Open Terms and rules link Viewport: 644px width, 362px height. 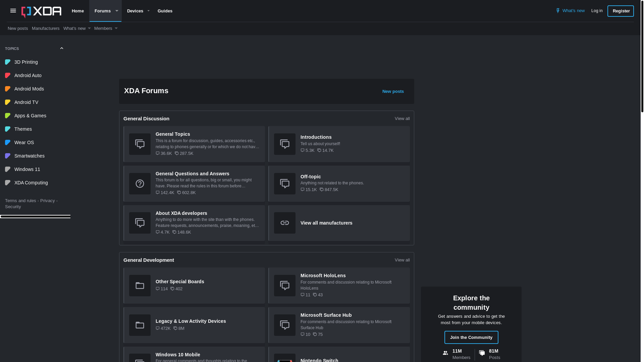point(20,201)
